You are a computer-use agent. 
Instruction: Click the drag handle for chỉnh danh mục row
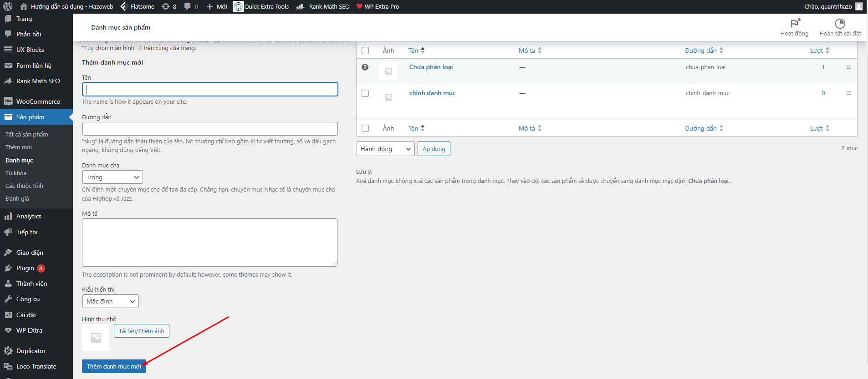point(848,93)
